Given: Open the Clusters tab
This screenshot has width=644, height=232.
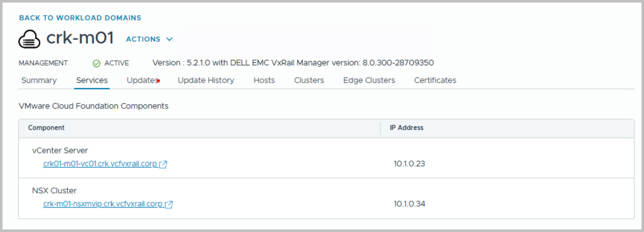Looking at the screenshot, I should point(309,80).
